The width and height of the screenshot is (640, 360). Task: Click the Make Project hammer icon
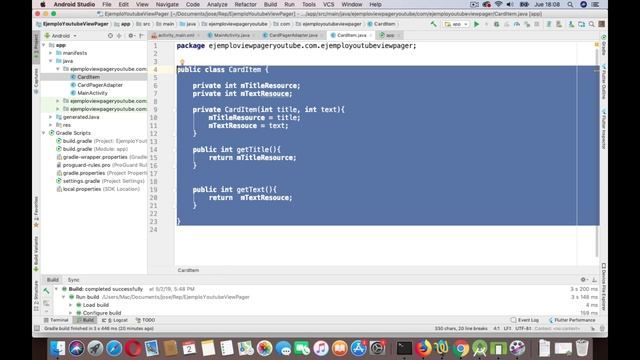point(433,24)
